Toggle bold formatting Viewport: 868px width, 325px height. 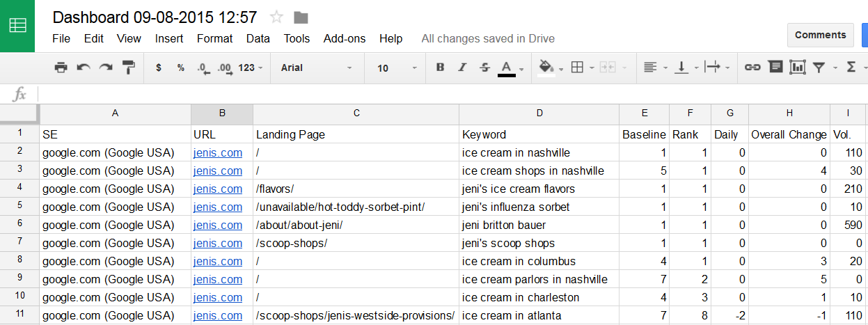click(440, 68)
